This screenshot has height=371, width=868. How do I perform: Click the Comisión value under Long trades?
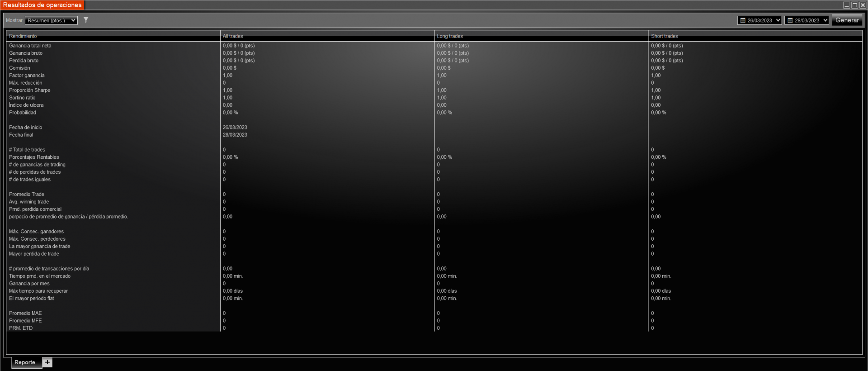click(443, 68)
